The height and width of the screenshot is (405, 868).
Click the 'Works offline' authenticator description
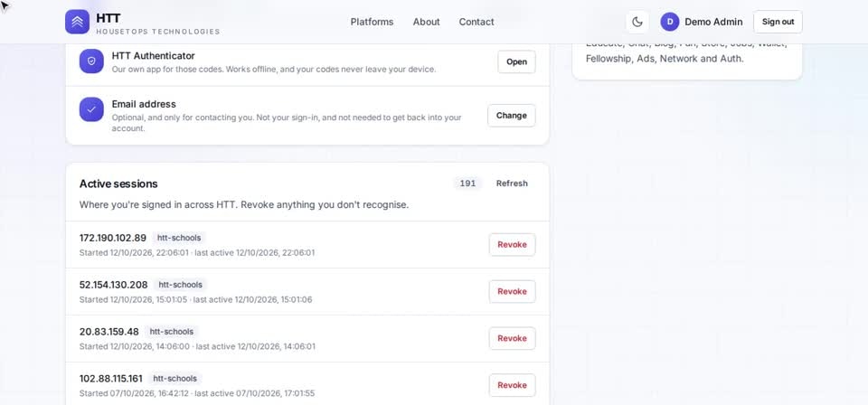point(274,70)
